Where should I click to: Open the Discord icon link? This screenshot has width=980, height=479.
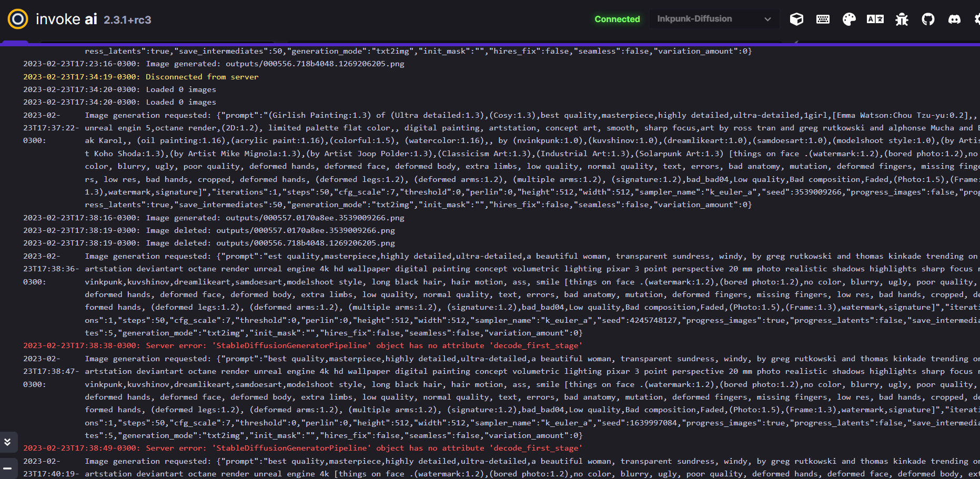coord(954,19)
